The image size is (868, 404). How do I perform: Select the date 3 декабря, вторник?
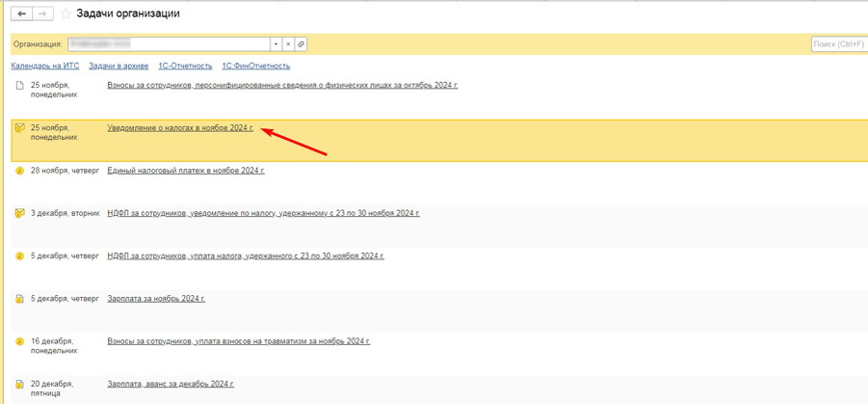(65, 213)
